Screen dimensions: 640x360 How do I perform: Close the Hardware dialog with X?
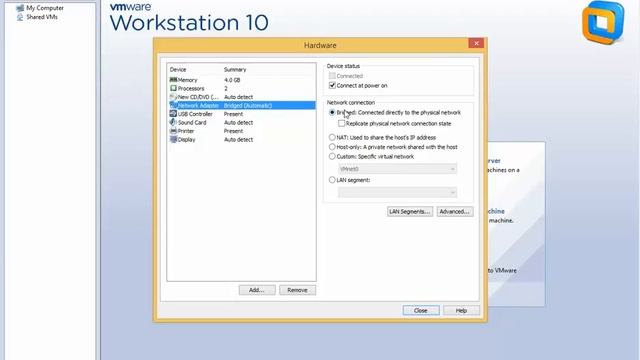click(x=476, y=43)
